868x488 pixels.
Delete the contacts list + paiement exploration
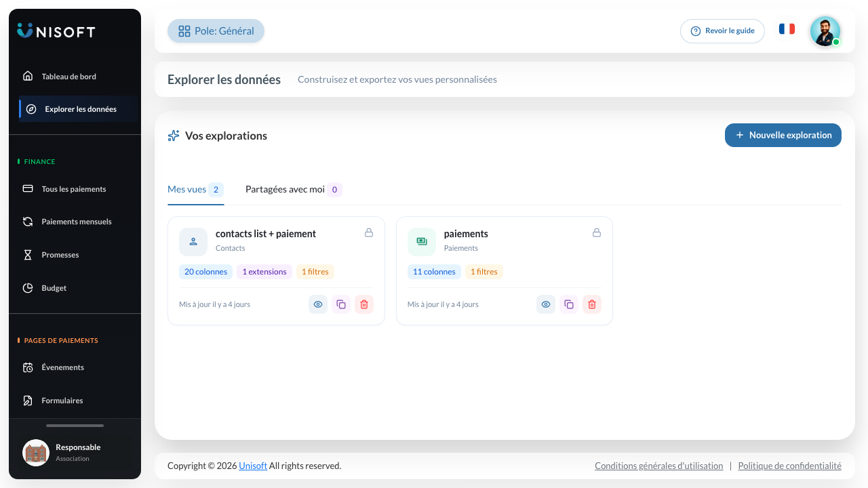364,304
